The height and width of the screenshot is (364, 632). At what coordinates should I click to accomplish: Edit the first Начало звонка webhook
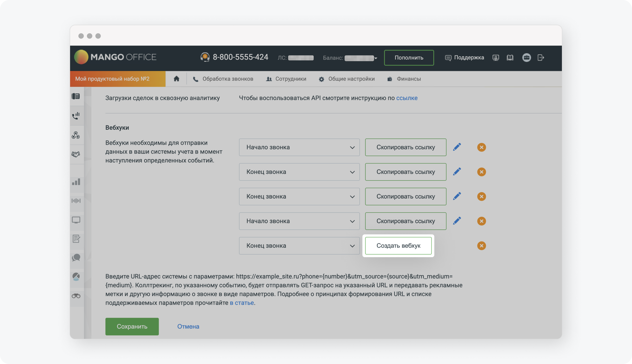coord(457,147)
